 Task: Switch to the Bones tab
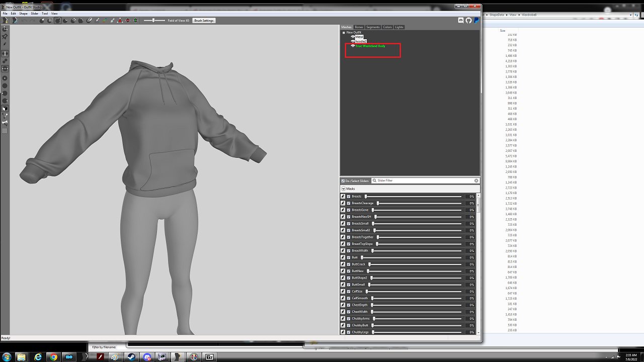tap(359, 27)
